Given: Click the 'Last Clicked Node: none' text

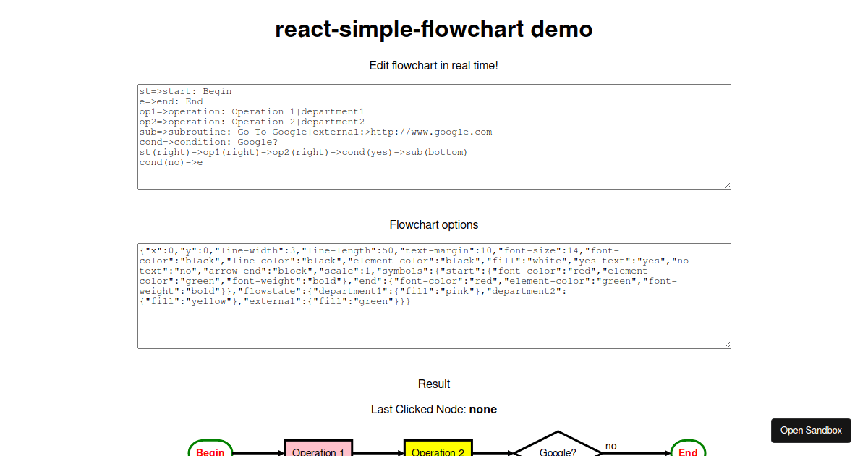Looking at the screenshot, I should click(434, 409).
